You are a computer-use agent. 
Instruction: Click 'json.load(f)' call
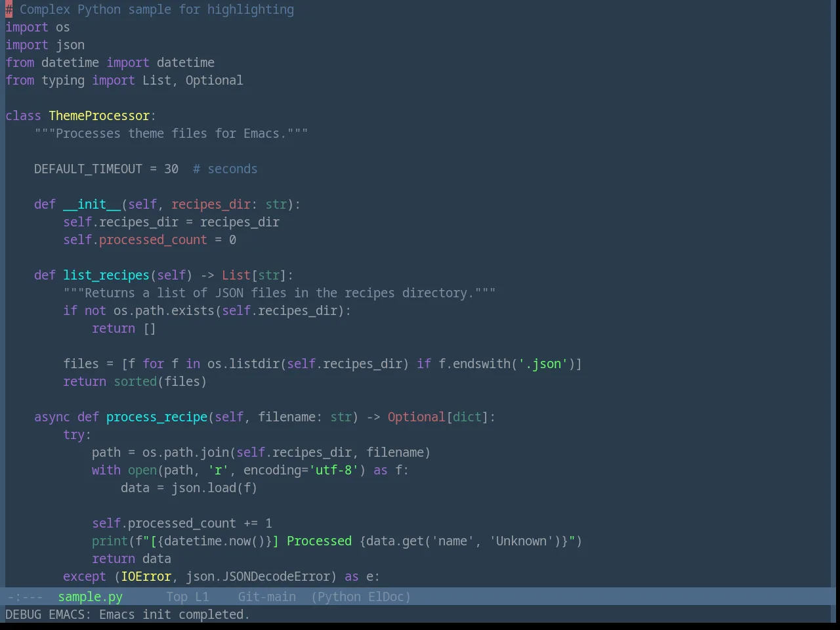(215, 488)
